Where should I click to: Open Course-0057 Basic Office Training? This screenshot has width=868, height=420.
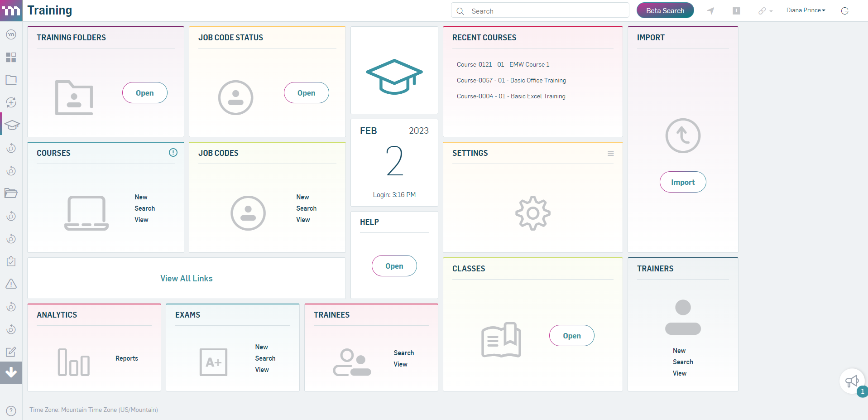tap(511, 80)
